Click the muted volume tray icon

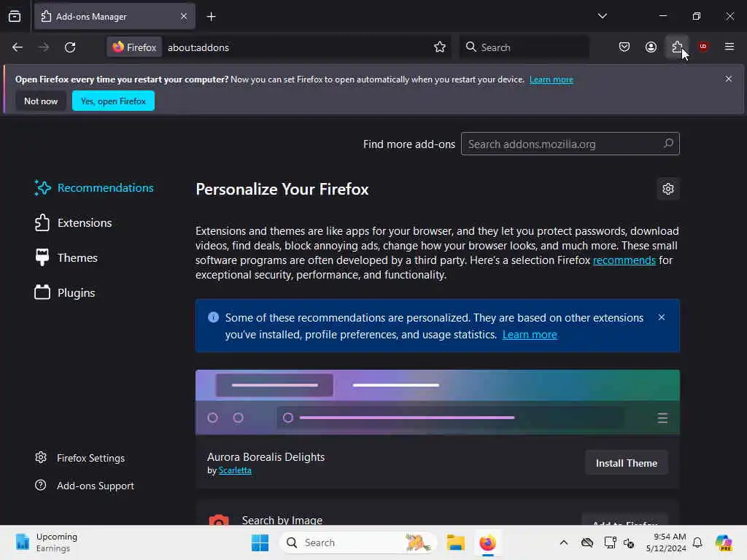pyautogui.click(x=629, y=542)
